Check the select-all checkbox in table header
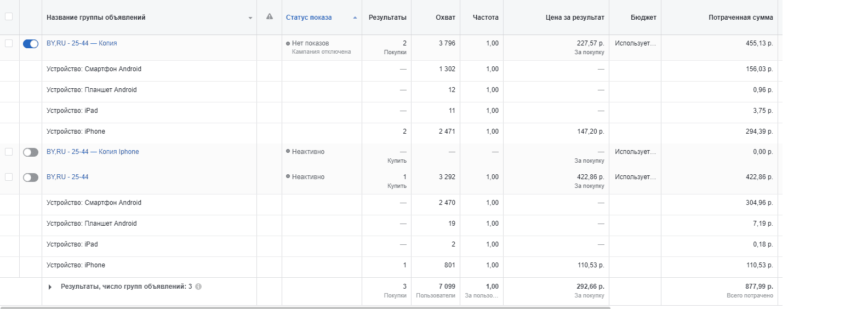The width and height of the screenshot is (868, 309). (x=9, y=16)
